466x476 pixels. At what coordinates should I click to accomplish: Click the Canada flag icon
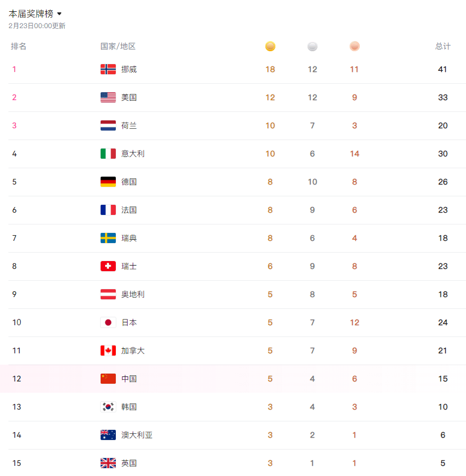point(108,351)
